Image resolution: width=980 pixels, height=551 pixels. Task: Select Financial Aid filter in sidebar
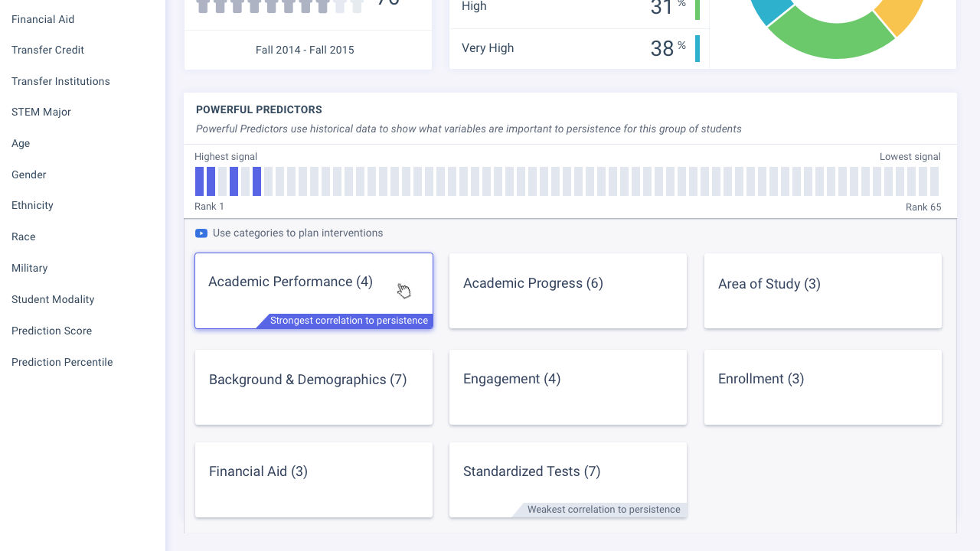click(x=43, y=19)
